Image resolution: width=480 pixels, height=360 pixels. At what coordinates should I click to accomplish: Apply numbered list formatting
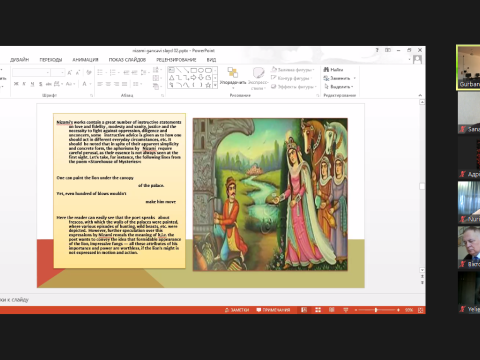pos(114,72)
